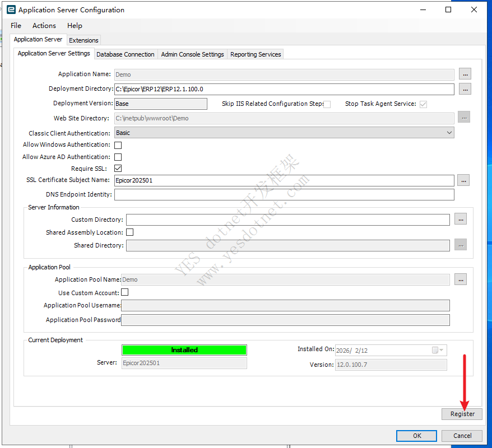This screenshot has width=492, height=448.
Task: Toggle Allow Azure AD Authentication checkbox
Action: [118, 157]
